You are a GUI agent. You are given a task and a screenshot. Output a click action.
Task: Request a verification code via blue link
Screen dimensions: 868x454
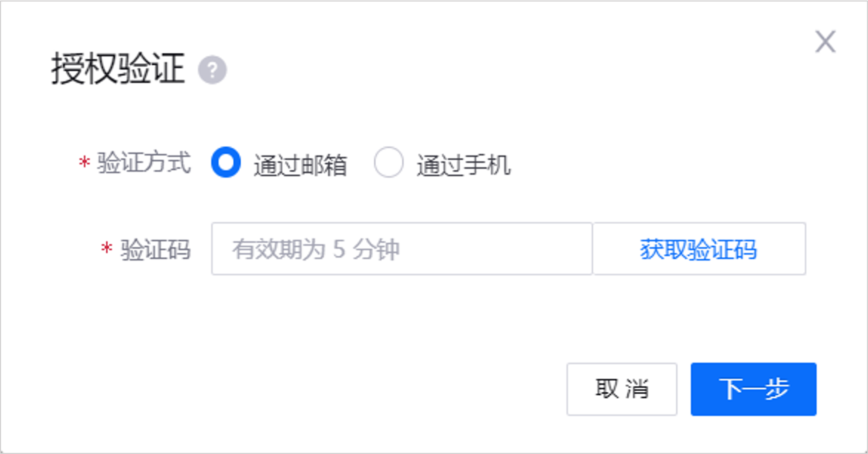pyautogui.click(x=698, y=249)
